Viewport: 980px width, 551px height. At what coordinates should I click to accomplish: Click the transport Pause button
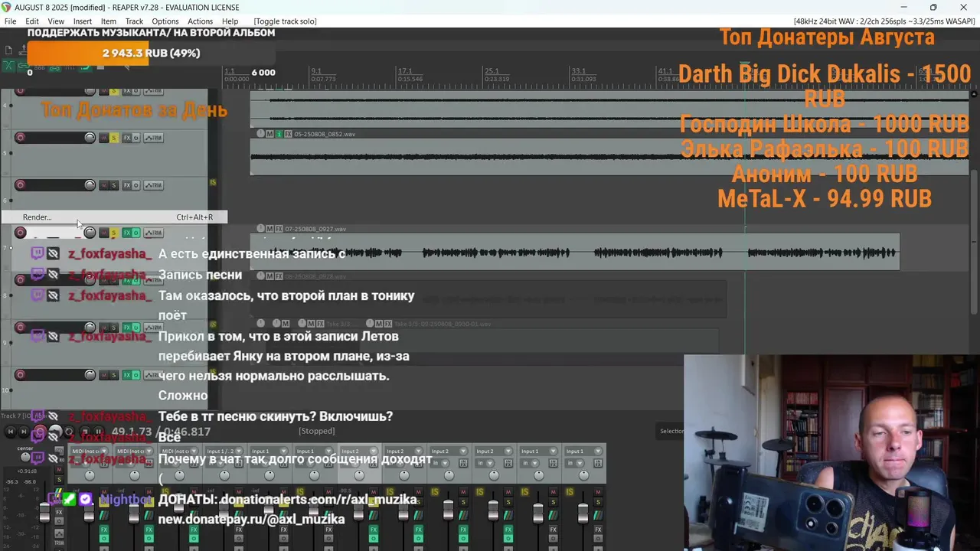click(x=98, y=432)
